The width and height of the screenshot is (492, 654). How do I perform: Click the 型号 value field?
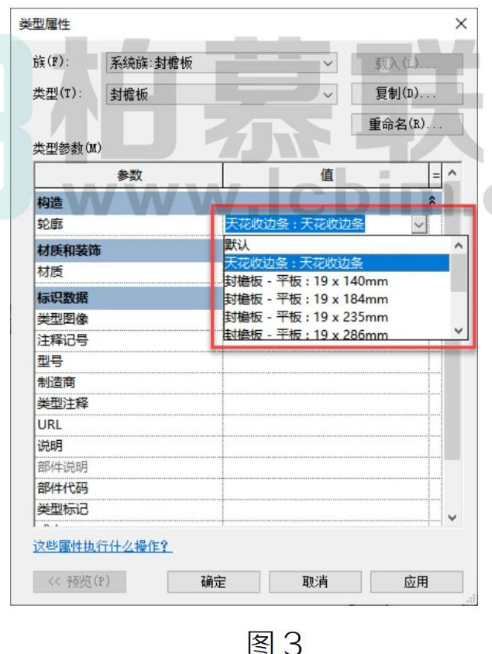tap(326, 362)
